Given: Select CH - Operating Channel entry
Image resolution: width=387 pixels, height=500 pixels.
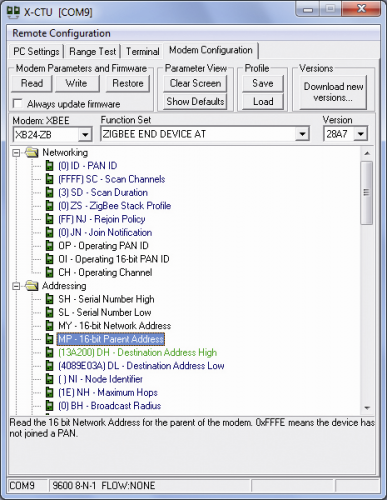Looking at the screenshot, I should (x=105, y=272).
